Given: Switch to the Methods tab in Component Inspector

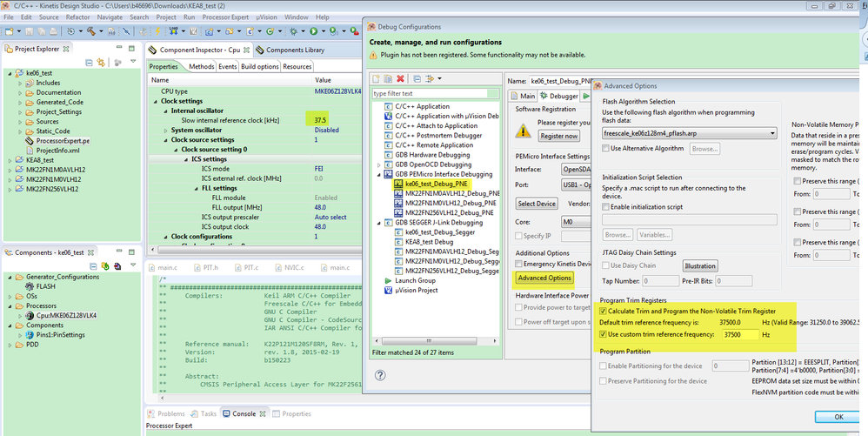Looking at the screenshot, I should pos(202,66).
